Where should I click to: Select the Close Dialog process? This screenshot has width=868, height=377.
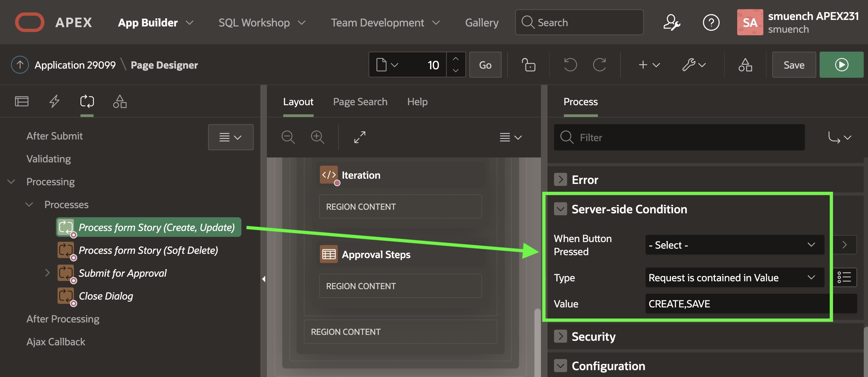(x=105, y=296)
